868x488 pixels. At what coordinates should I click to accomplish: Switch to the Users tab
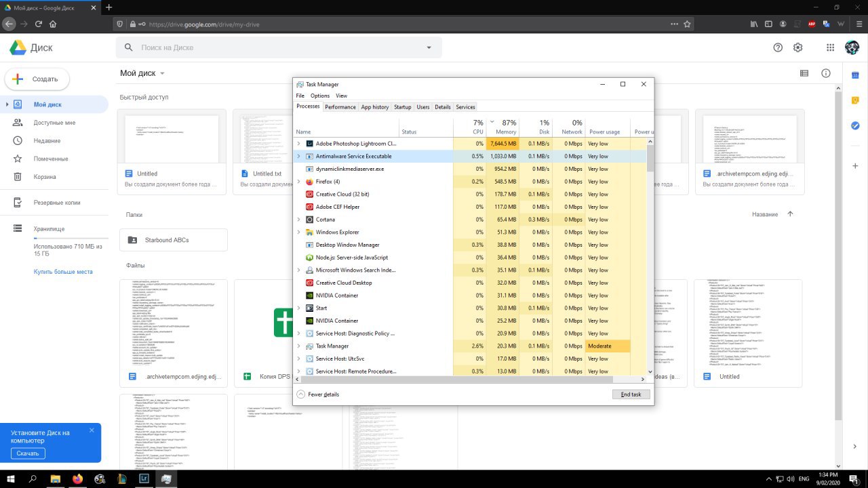click(x=423, y=107)
